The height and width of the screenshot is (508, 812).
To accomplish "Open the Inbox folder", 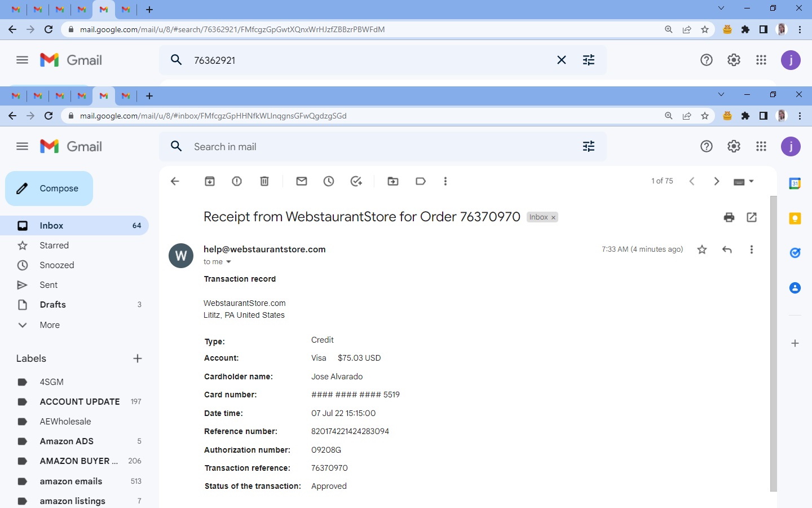I will [x=74, y=226].
